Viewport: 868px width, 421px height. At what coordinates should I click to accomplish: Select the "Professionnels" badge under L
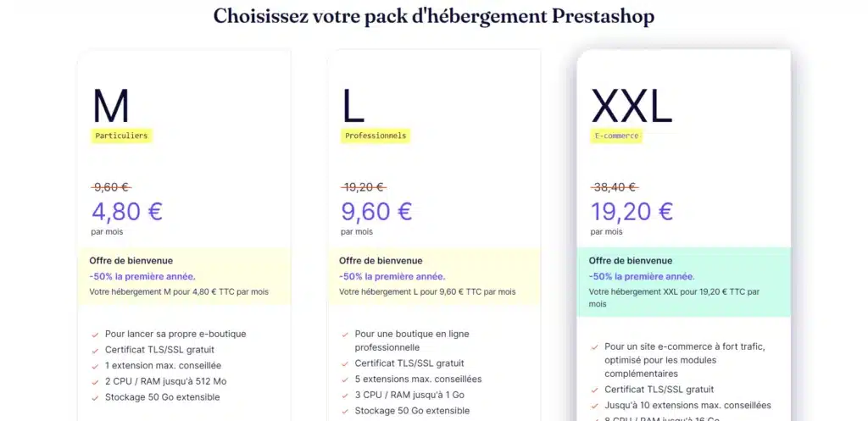(x=376, y=136)
